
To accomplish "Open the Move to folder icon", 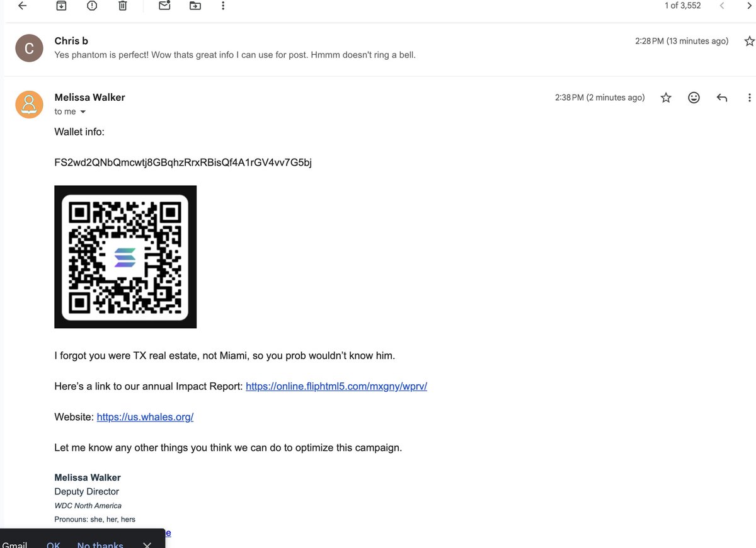I will pos(195,6).
